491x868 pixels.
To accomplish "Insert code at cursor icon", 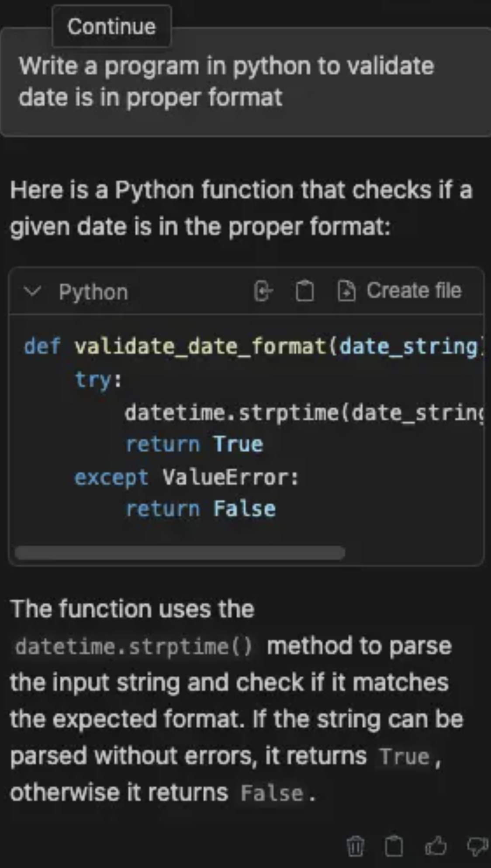I will [x=263, y=291].
